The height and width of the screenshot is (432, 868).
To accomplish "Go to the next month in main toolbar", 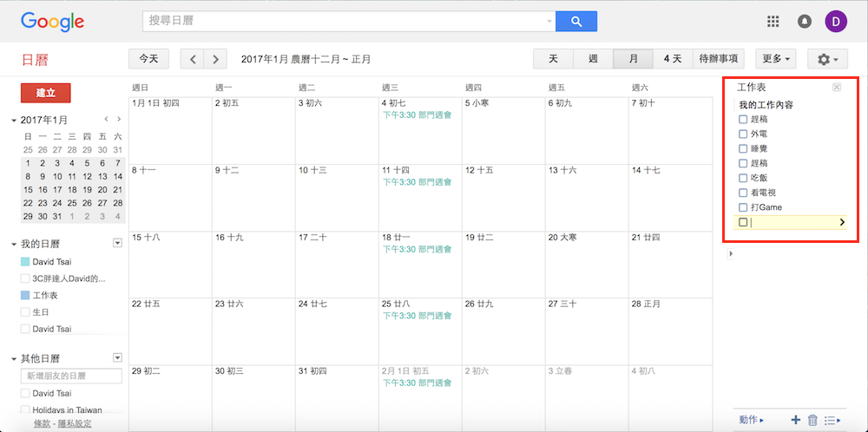I will pyautogui.click(x=215, y=59).
